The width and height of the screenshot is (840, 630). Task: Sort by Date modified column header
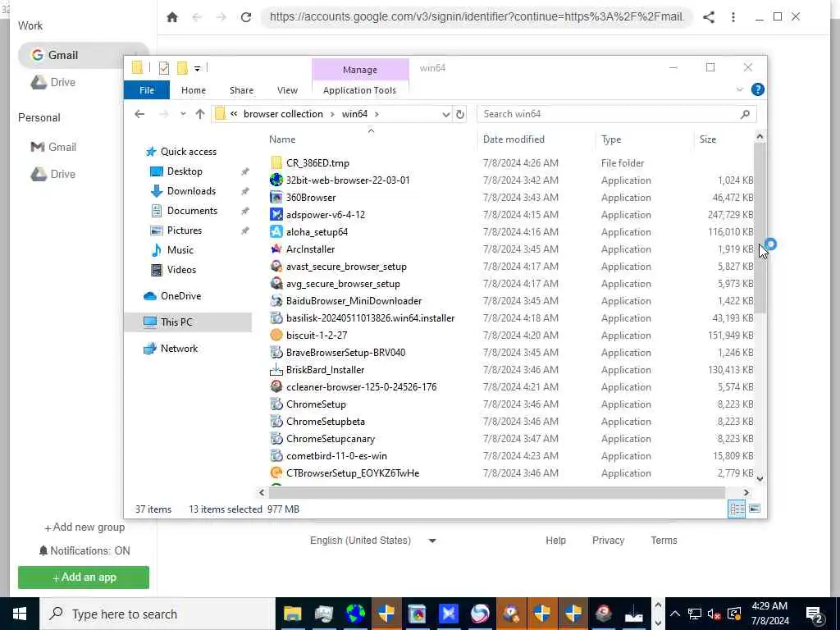tap(514, 139)
